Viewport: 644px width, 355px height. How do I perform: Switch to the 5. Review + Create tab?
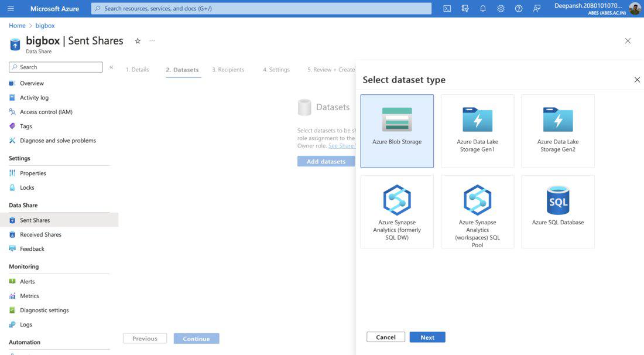pyautogui.click(x=331, y=70)
